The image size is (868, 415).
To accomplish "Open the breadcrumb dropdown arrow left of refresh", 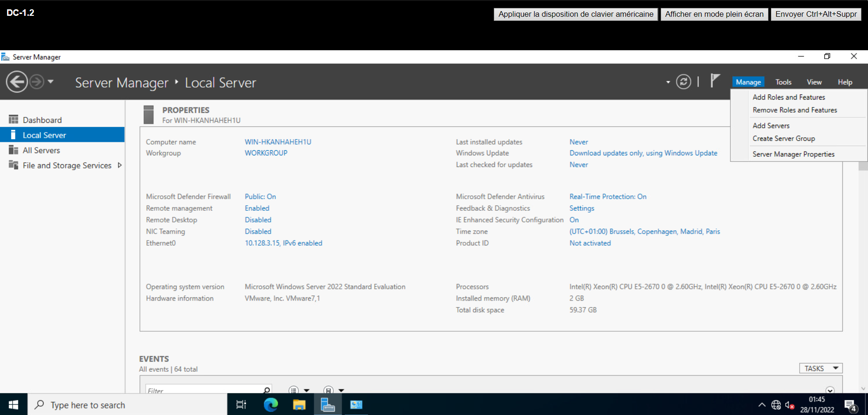I will pyautogui.click(x=668, y=82).
